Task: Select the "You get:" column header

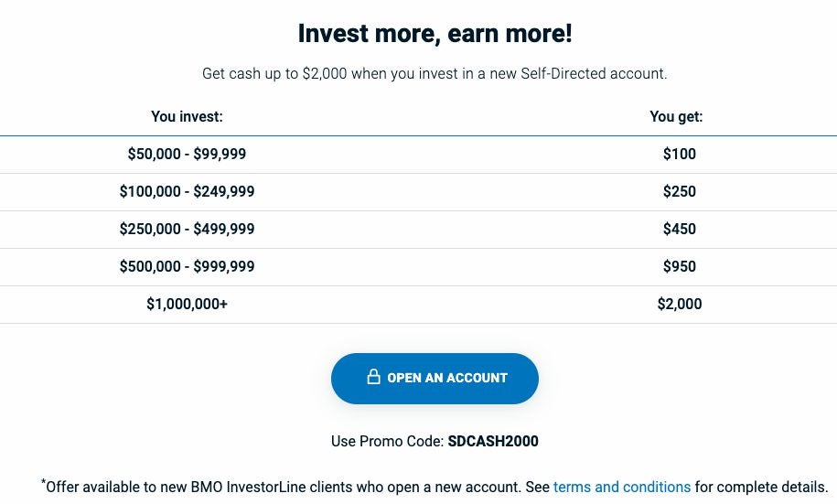Action: coord(676,116)
